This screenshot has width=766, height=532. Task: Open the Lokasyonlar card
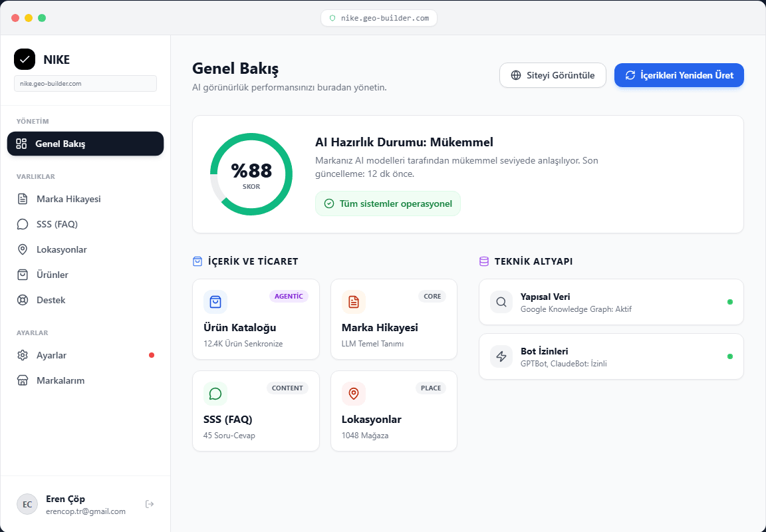(394, 411)
